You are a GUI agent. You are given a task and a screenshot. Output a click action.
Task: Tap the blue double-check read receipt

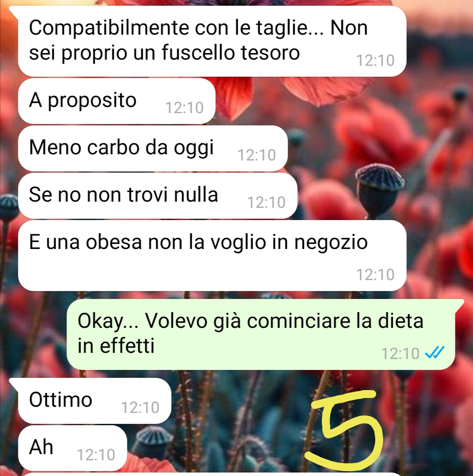click(434, 353)
